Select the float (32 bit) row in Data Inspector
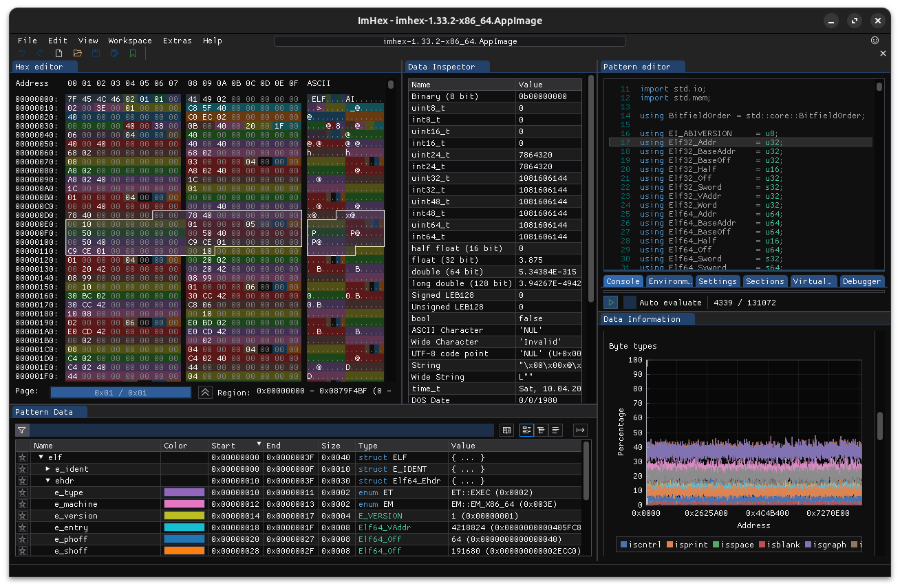The height and width of the screenshot is (588, 900). pos(495,260)
